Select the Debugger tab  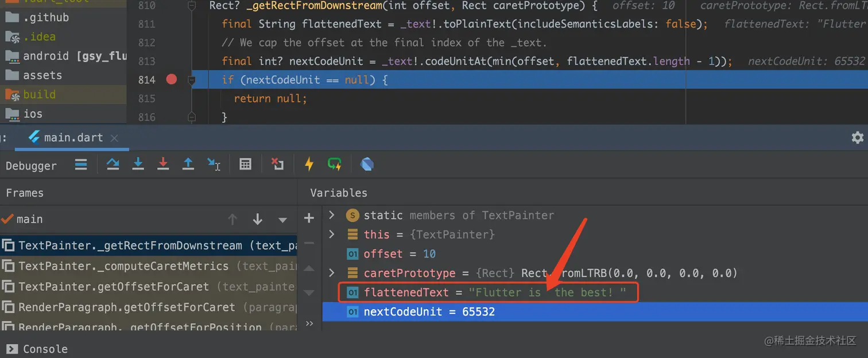pyautogui.click(x=31, y=165)
